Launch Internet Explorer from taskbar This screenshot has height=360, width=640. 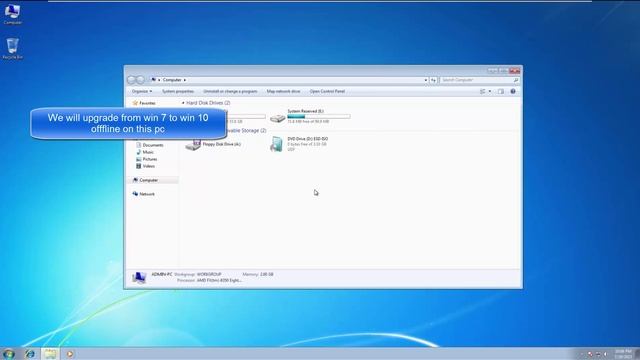30,354
